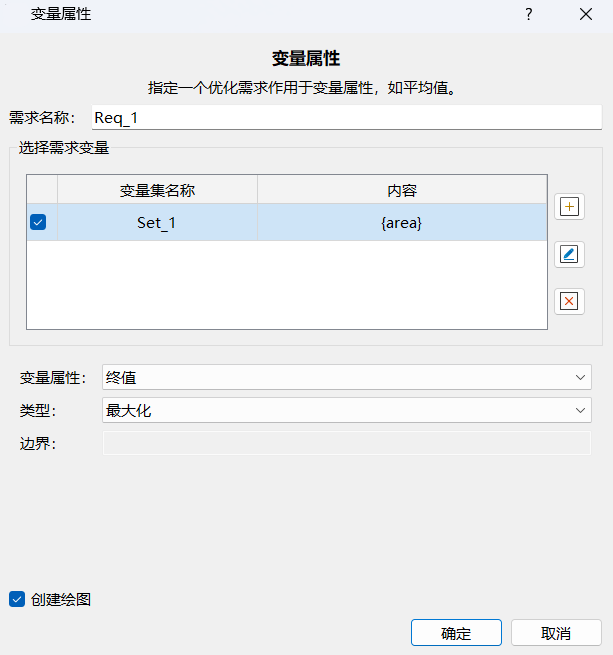Toggle the 创建绘图 checkbox
613x655 pixels.
point(17,599)
